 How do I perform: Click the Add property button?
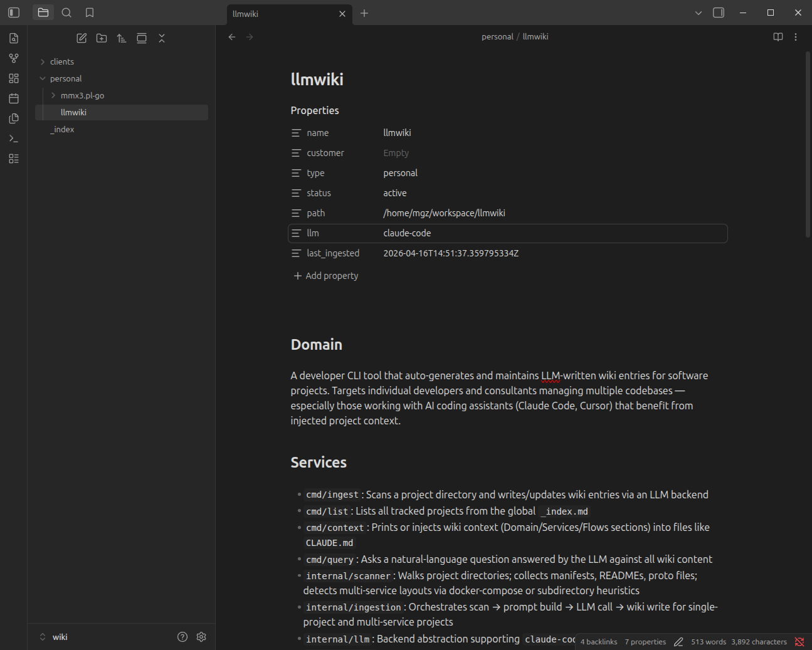click(326, 276)
